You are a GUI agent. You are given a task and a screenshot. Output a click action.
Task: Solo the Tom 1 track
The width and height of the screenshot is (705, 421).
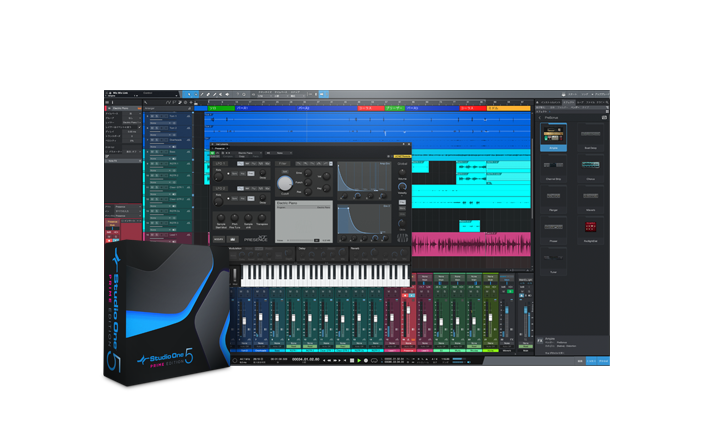pos(156,116)
